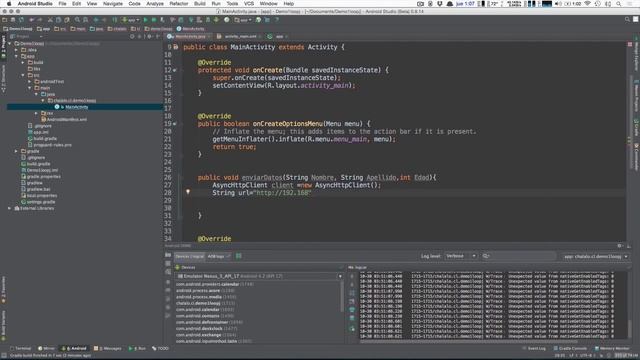Click the Find magnifier toolbar icon
The image size is (640, 360).
pyautogui.click(x=77, y=20)
